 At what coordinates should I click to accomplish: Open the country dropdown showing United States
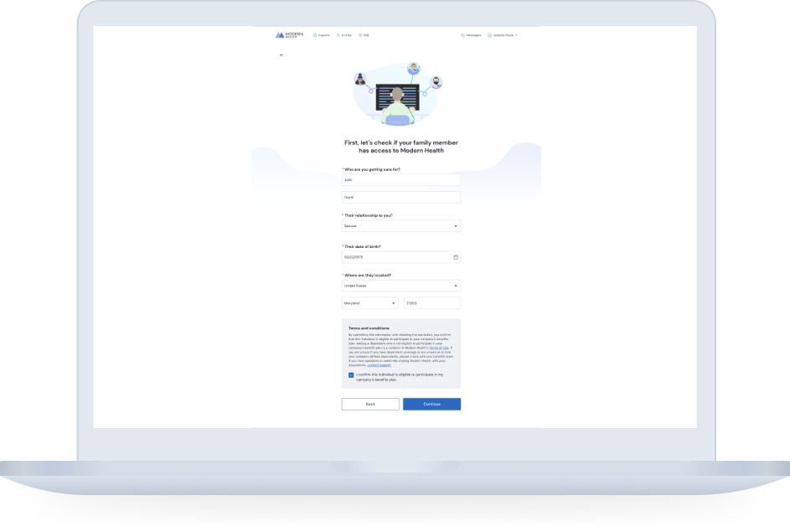[x=401, y=287]
